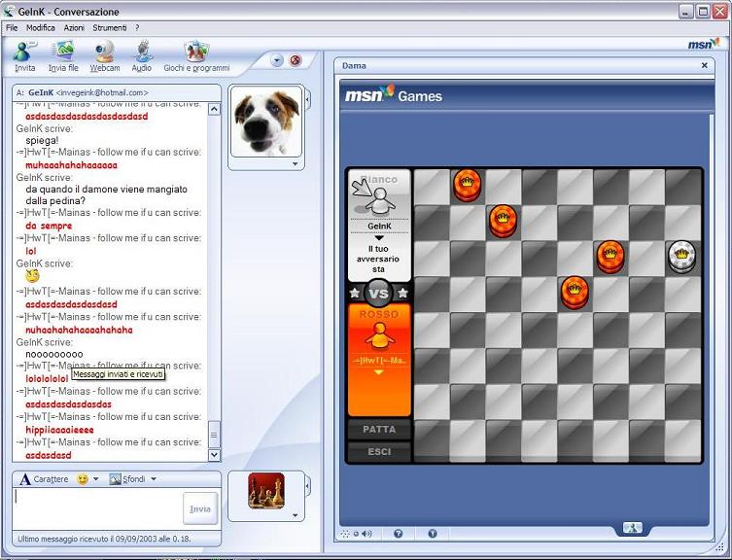Click the Invia send button
Screen dimensions: 732x560
[200, 508]
